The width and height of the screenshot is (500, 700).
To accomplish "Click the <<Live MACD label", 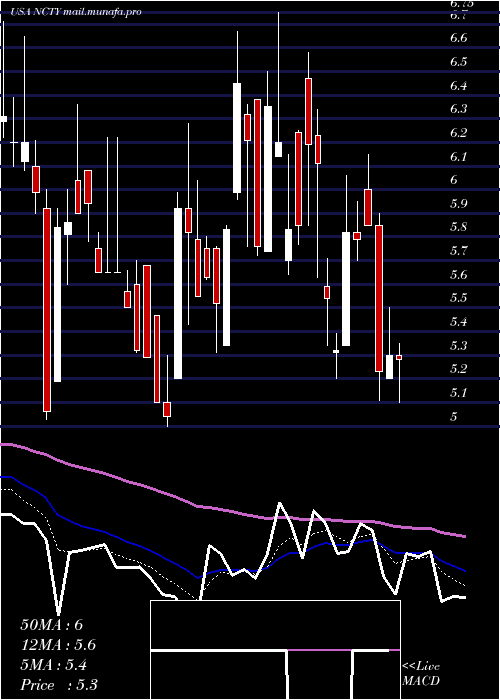I will [x=421, y=674].
